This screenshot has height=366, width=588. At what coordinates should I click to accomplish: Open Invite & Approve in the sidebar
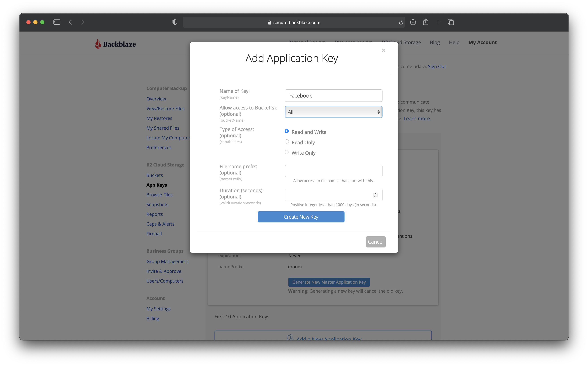[x=164, y=271]
